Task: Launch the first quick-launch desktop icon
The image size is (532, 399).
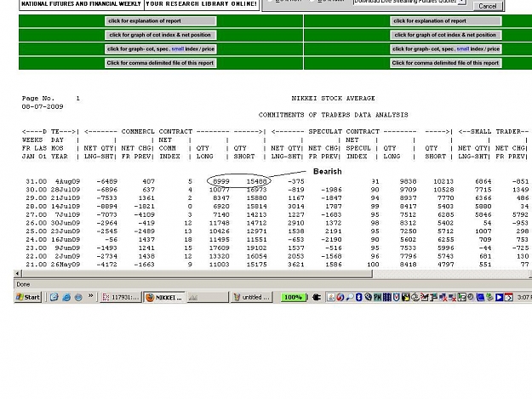Action: [x=54, y=297]
